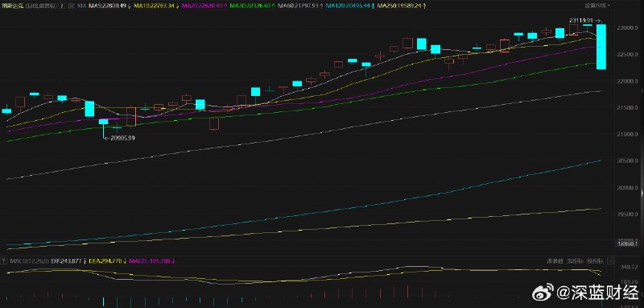
Task: Open the question-mark help icon of the MACD panel
Action: (4, 261)
